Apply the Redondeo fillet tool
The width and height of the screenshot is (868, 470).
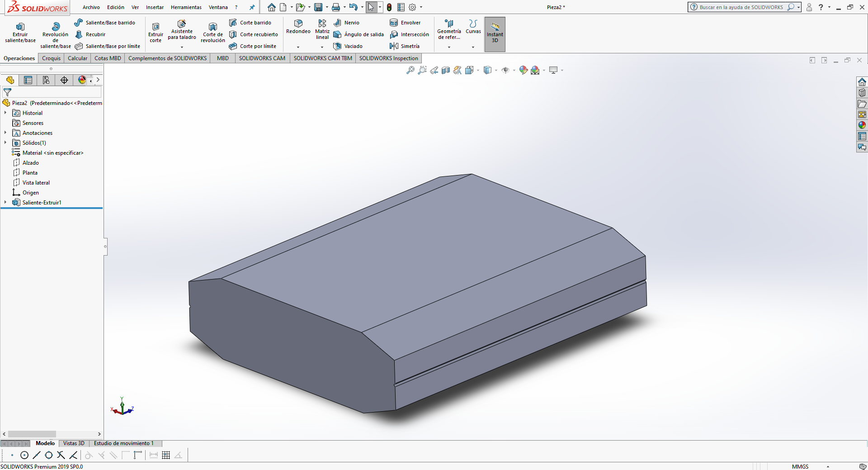[x=298, y=27]
